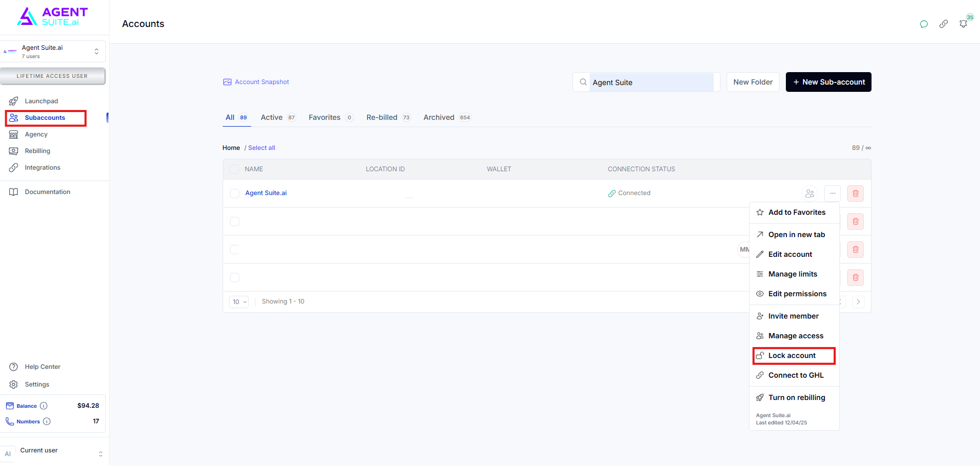Open the Subaccounts sidebar item
Viewport: 980px width, 468px height.
point(46,118)
